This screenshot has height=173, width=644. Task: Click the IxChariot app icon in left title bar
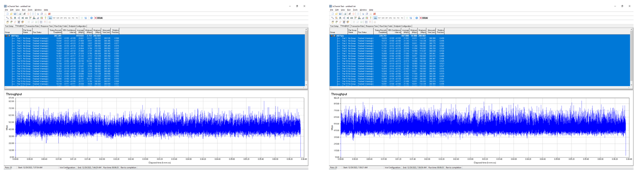(5, 6)
